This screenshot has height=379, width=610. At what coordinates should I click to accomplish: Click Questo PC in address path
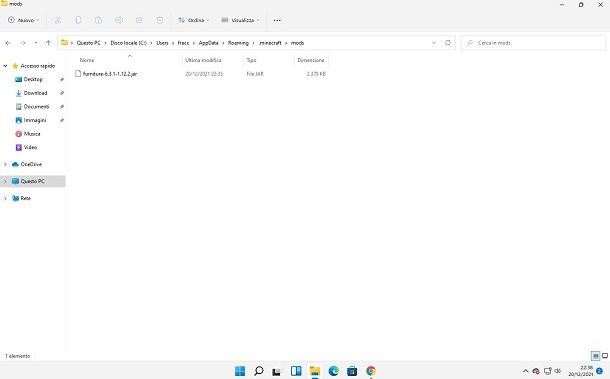pos(88,43)
